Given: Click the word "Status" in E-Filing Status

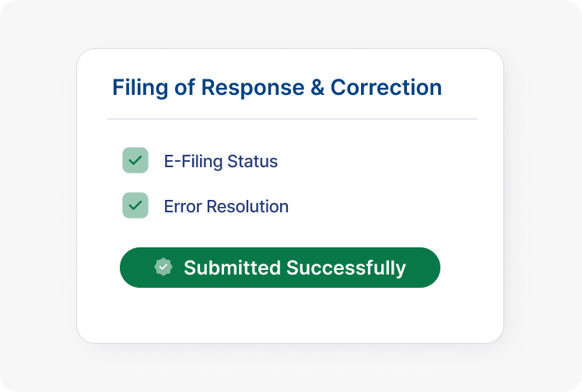Looking at the screenshot, I should coord(252,162).
